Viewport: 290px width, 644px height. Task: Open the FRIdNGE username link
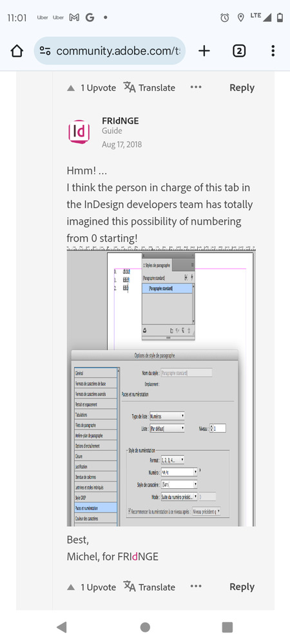click(x=121, y=121)
